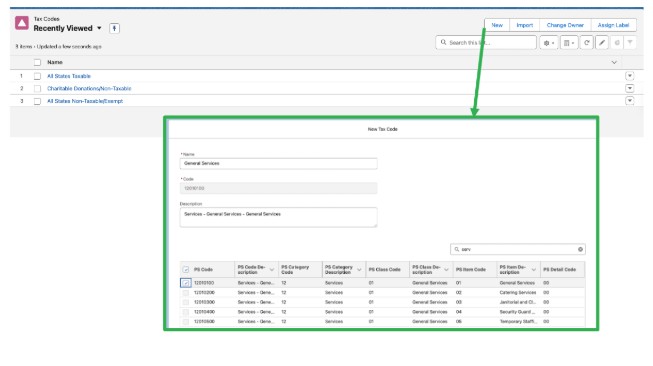Viewport: 653px width, 366px height.
Task: Uncheck the row with PS Code 12010100
Action: click(186, 283)
